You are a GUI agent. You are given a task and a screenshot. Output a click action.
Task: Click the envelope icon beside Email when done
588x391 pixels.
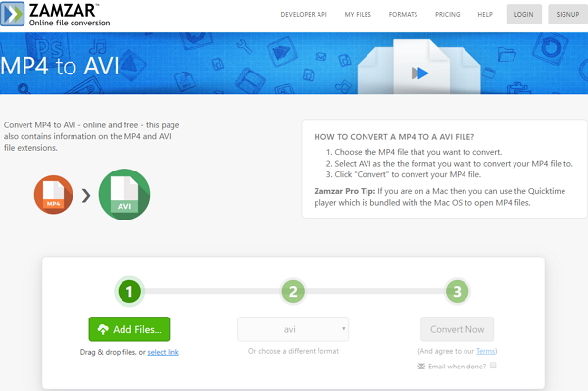421,366
